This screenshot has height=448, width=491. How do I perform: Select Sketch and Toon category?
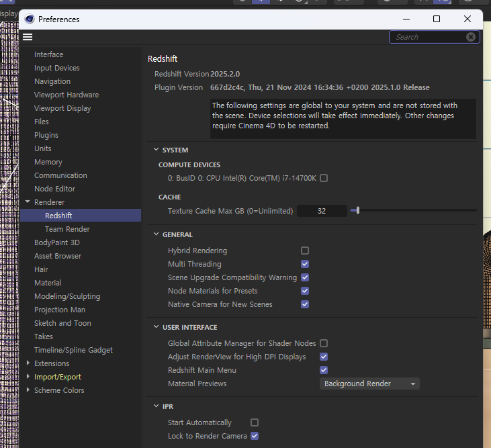tap(62, 323)
